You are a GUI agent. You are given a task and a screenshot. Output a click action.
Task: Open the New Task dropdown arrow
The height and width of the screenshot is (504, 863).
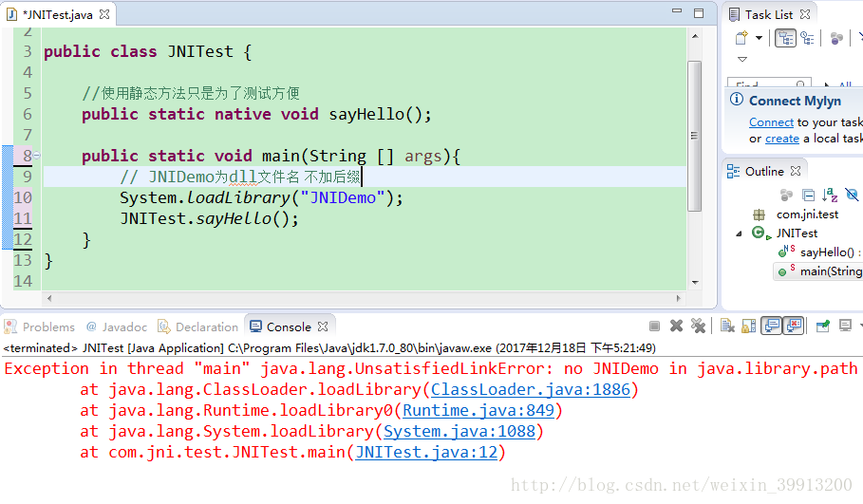(759, 38)
